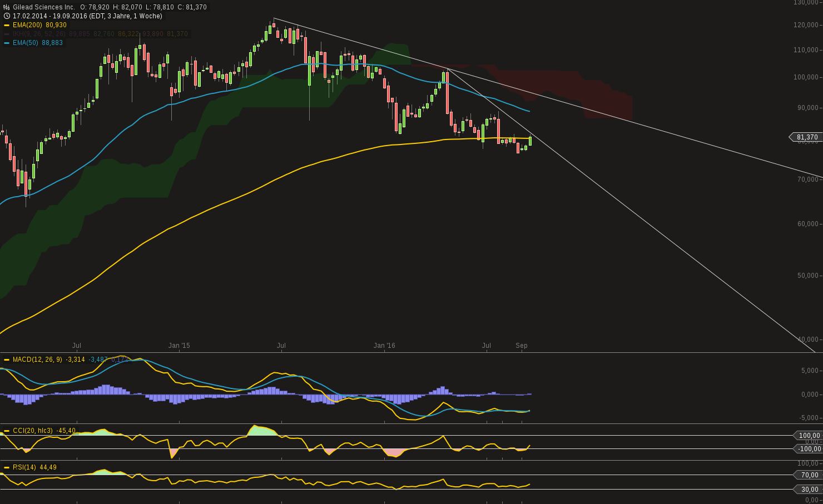Click the RSI(14) legend color marker
This screenshot has width=823, height=504.
(x=6, y=467)
